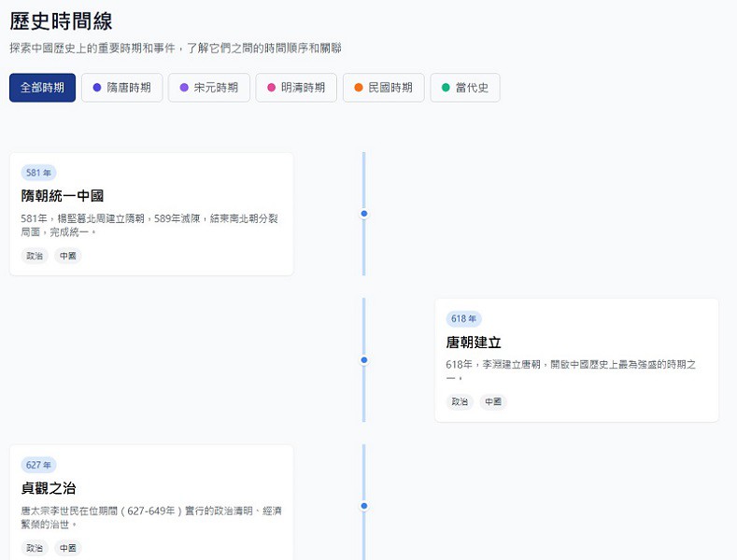Switch to the 當代史 filter

[x=465, y=88]
